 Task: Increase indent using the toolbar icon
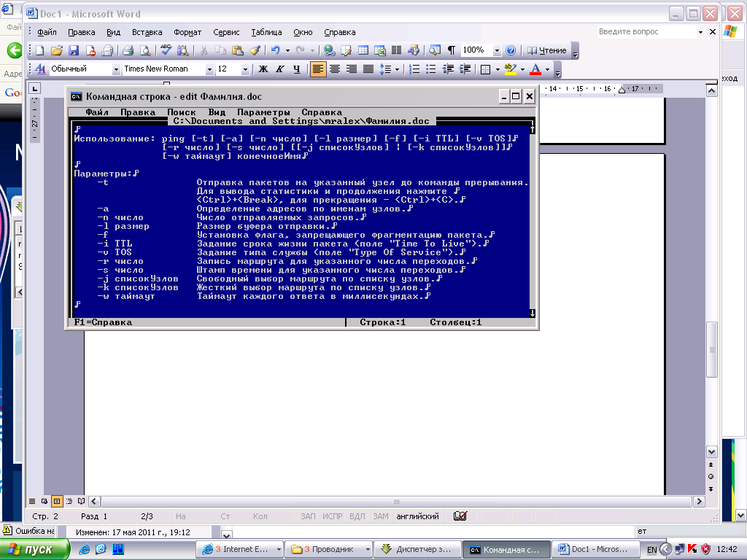pyautogui.click(x=465, y=69)
